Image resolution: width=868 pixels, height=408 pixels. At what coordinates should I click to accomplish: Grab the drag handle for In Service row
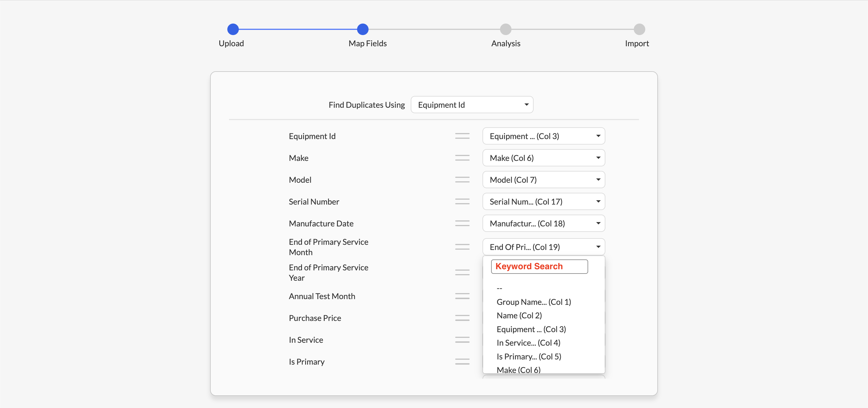coord(462,340)
